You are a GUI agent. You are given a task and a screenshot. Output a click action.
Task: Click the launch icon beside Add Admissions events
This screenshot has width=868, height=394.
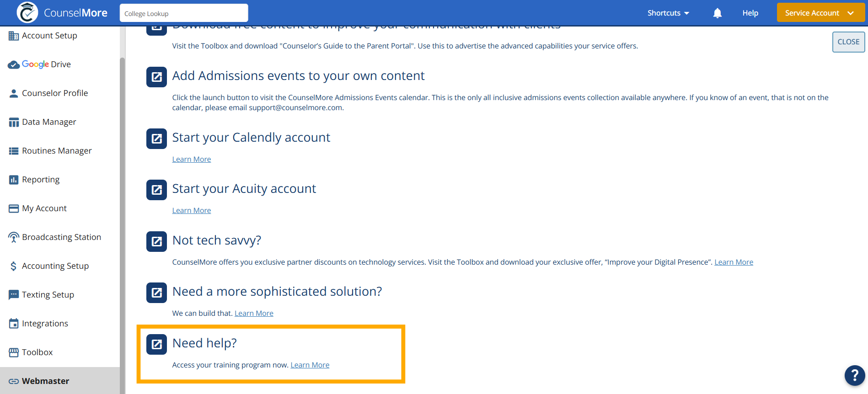[156, 77]
